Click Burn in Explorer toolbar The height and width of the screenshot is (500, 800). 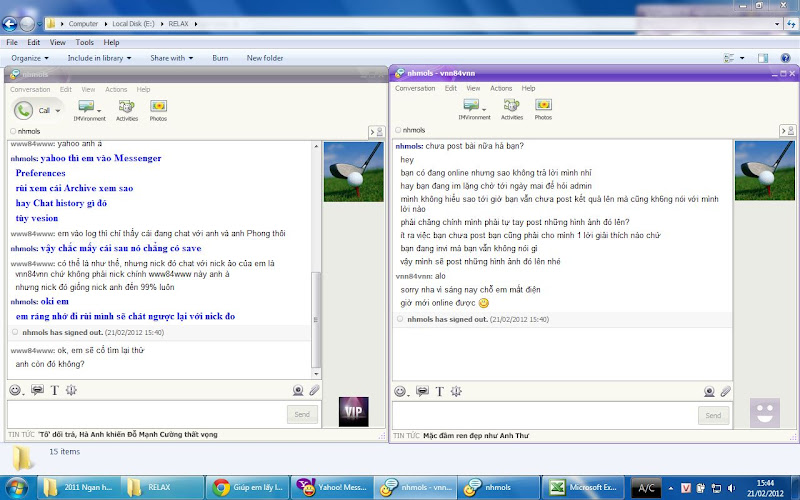tap(220, 58)
